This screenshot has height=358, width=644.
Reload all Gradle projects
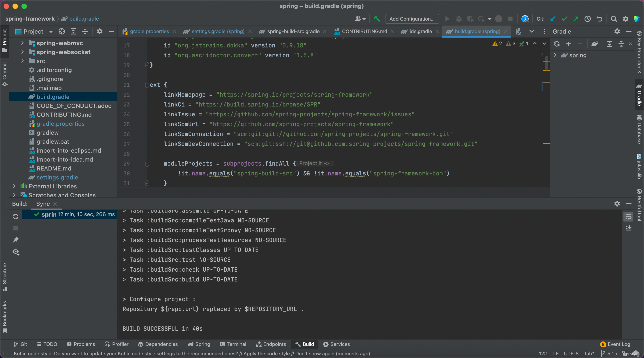coord(557,44)
